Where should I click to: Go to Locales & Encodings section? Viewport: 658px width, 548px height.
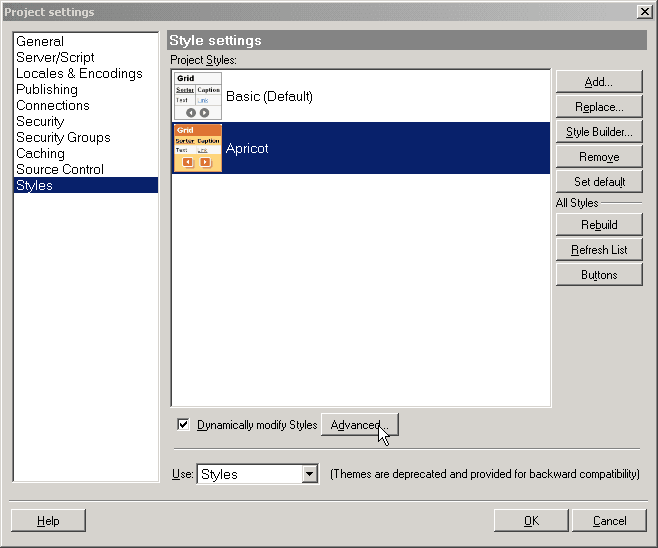tap(79, 74)
